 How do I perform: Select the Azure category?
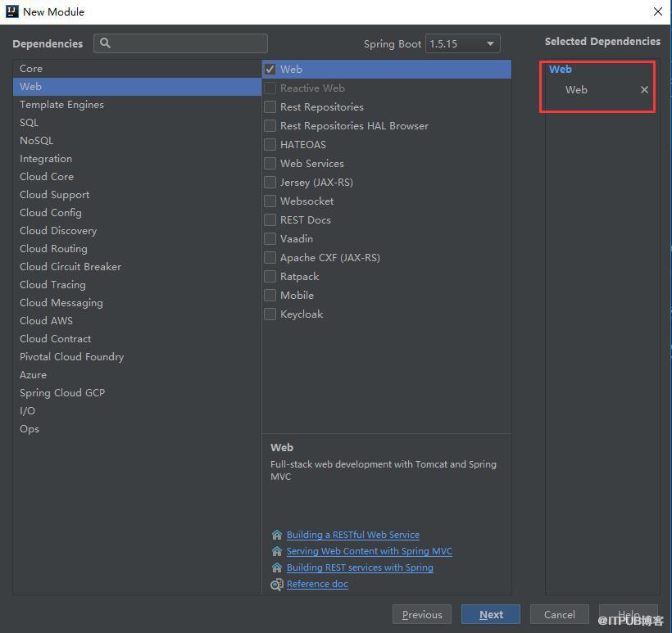[x=137, y=375]
